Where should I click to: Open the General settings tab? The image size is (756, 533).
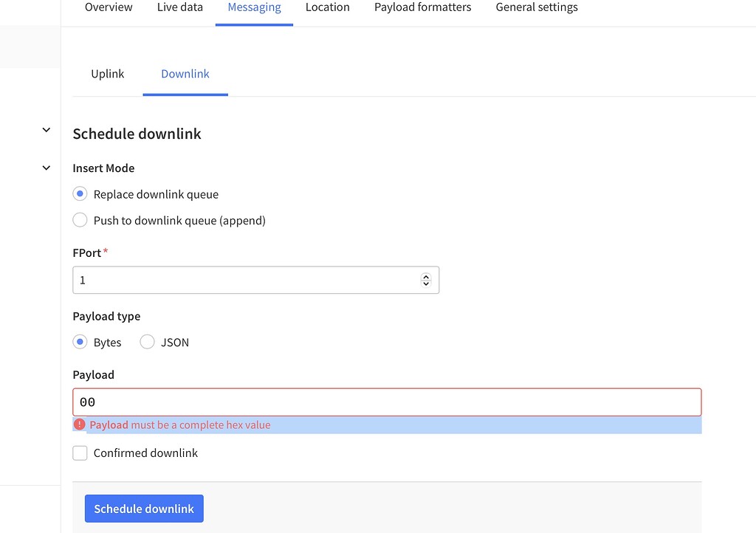point(537,7)
